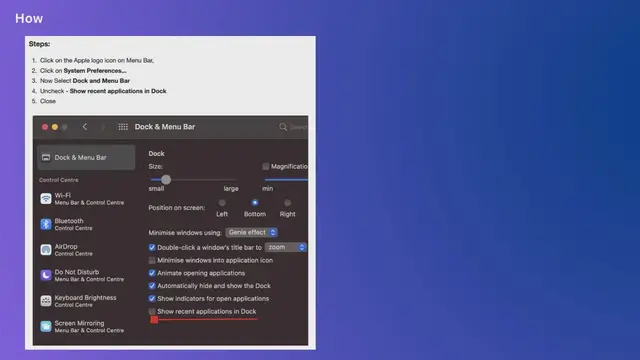
Task: Click the Dock & Menu Bar sidebar icon
Action: (46, 158)
